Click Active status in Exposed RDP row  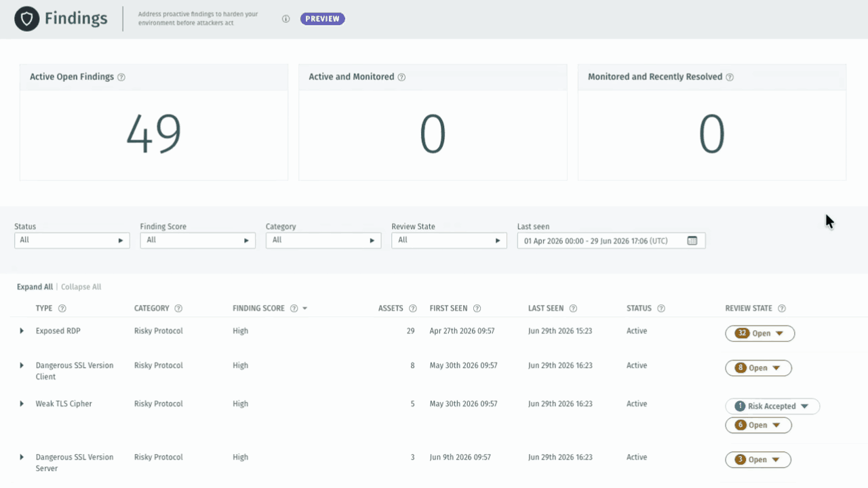point(637,331)
